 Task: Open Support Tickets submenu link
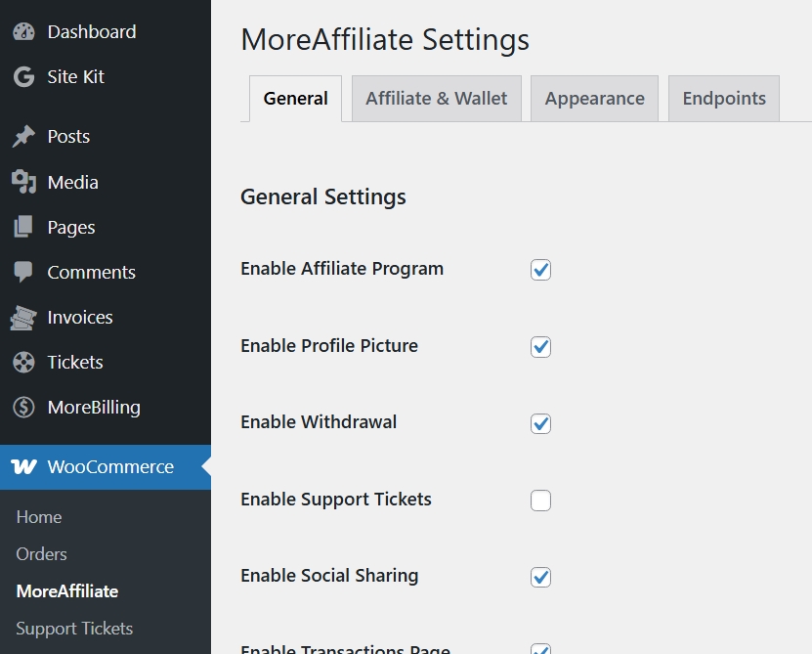(x=74, y=629)
